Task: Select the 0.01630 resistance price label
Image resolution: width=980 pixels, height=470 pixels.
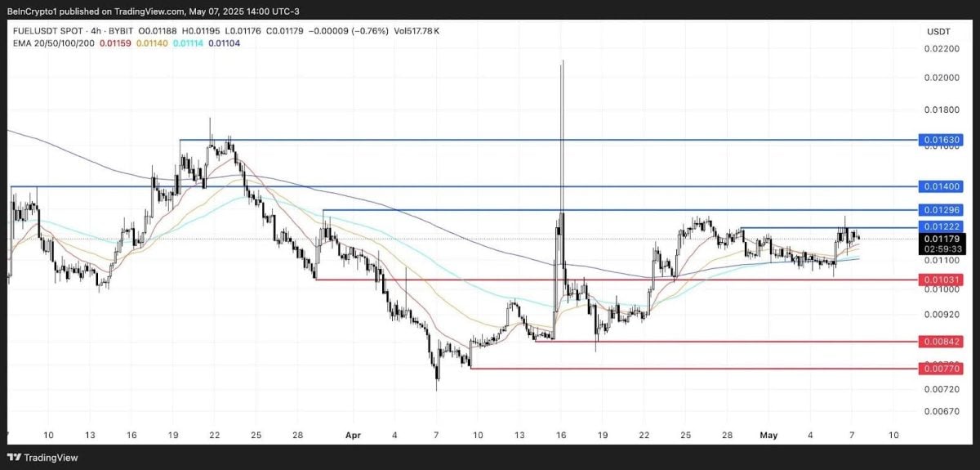Action: tap(942, 140)
